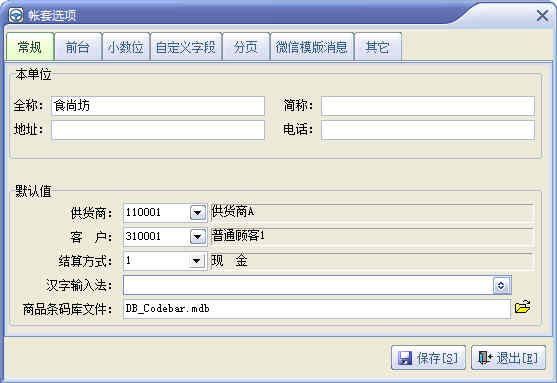Screen dimensions: 557x383
Task: Click the DB_Codebar.mdb file path field
Action: (317, 309)
